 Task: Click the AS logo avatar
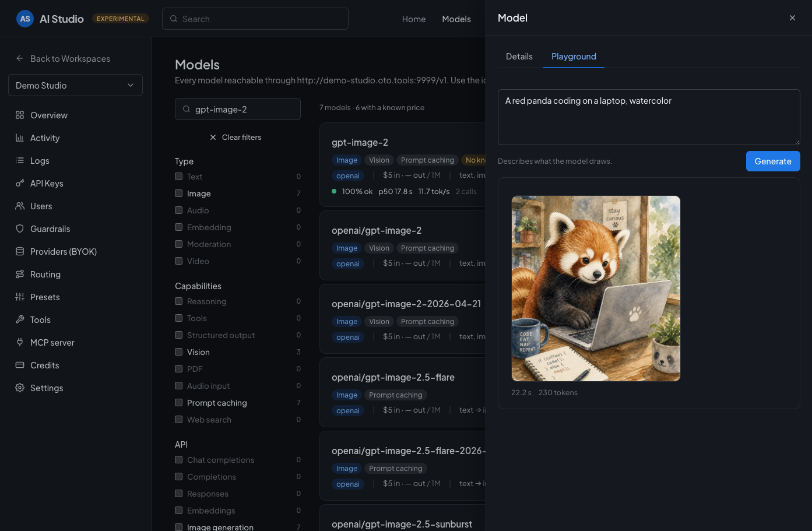[x=25, y=19]
